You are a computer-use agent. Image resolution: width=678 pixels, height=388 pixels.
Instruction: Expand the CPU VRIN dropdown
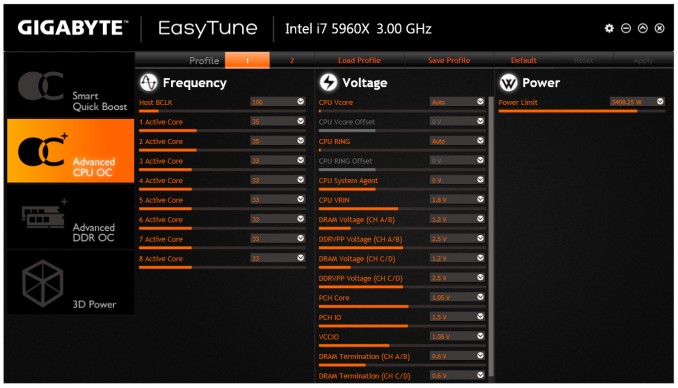click(480, 199)
